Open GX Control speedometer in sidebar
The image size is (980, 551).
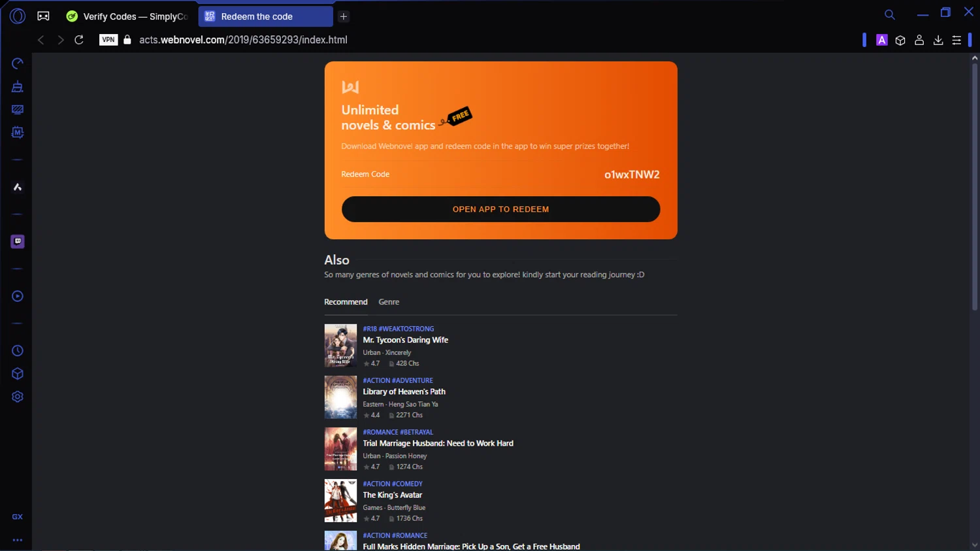18,63
